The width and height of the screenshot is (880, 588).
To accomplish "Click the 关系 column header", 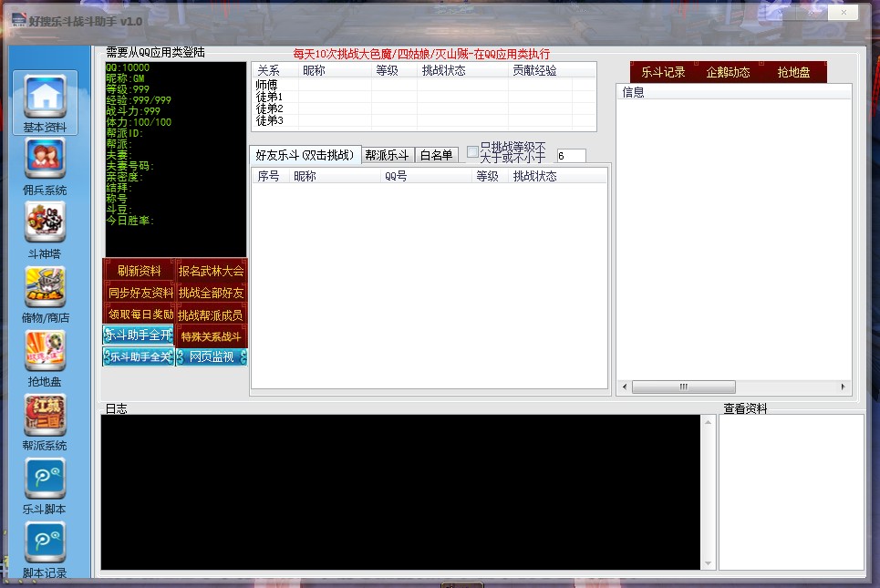I will [275, 70].
